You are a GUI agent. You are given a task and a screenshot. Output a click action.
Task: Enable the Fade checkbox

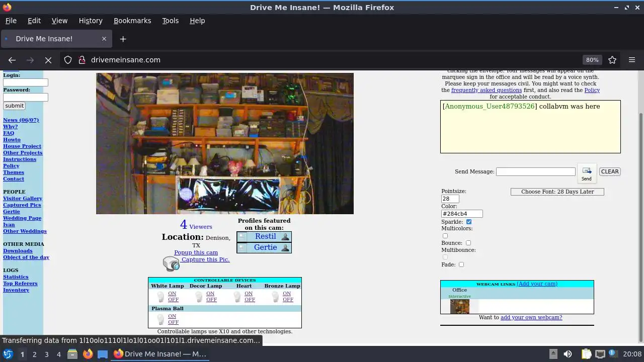461,264
